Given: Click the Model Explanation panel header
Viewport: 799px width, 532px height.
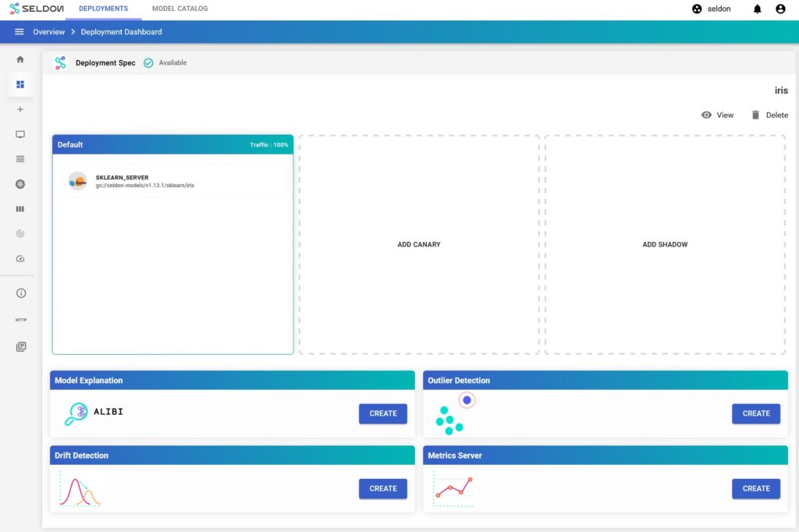Looking at the screenshot, I should point(233,380).
